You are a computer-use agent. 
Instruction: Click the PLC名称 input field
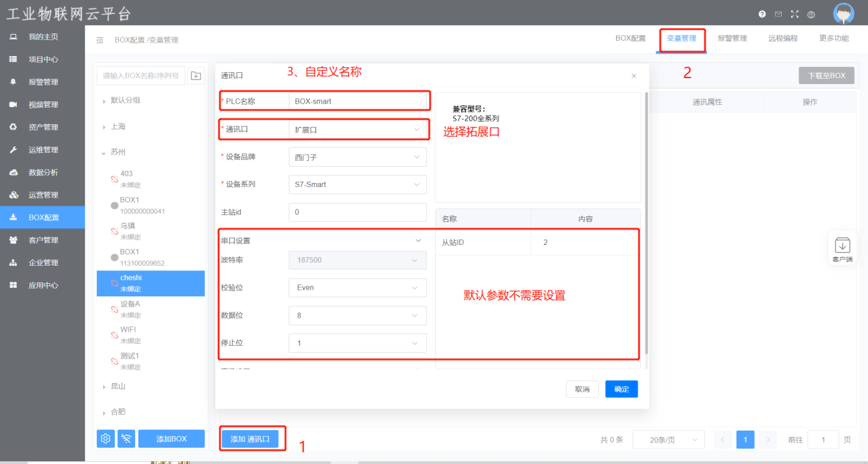pos(358,101)
